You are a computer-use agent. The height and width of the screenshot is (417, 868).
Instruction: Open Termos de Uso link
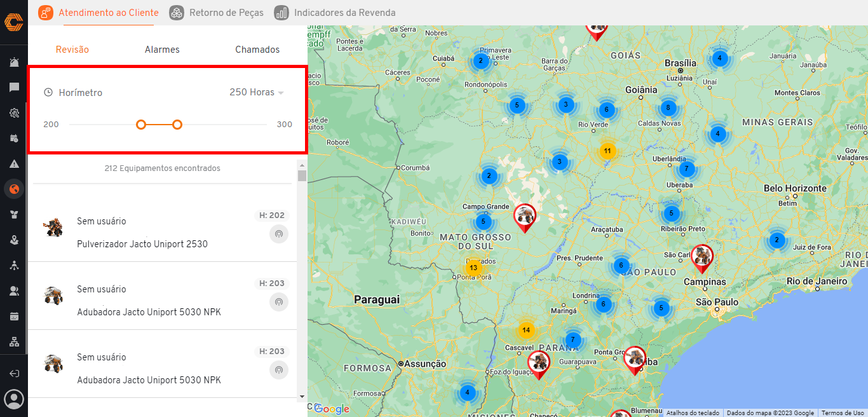click(843, 413)
